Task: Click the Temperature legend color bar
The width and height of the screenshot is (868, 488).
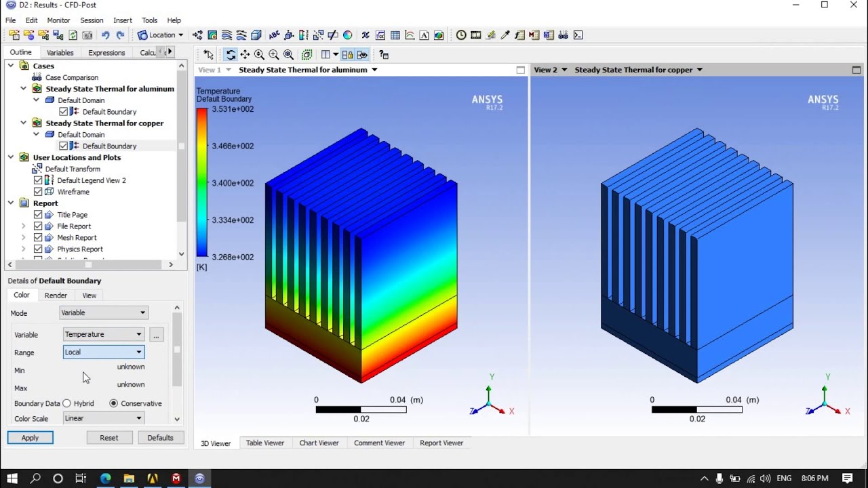Action: click(x=201, y=182)
